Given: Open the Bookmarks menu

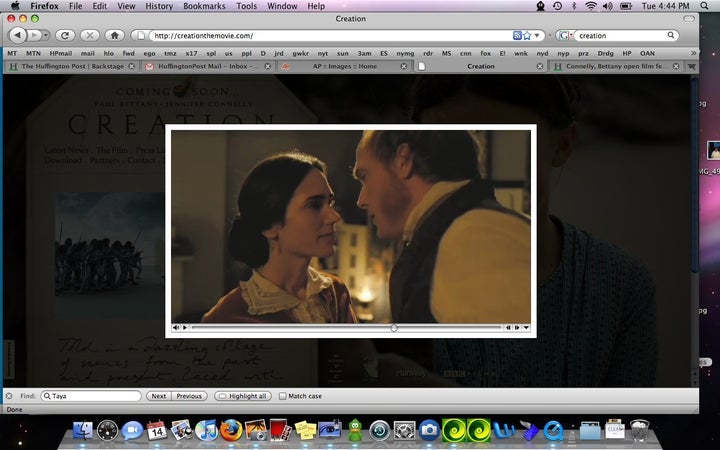Looking at the screenshot, I should click(204, 6).
